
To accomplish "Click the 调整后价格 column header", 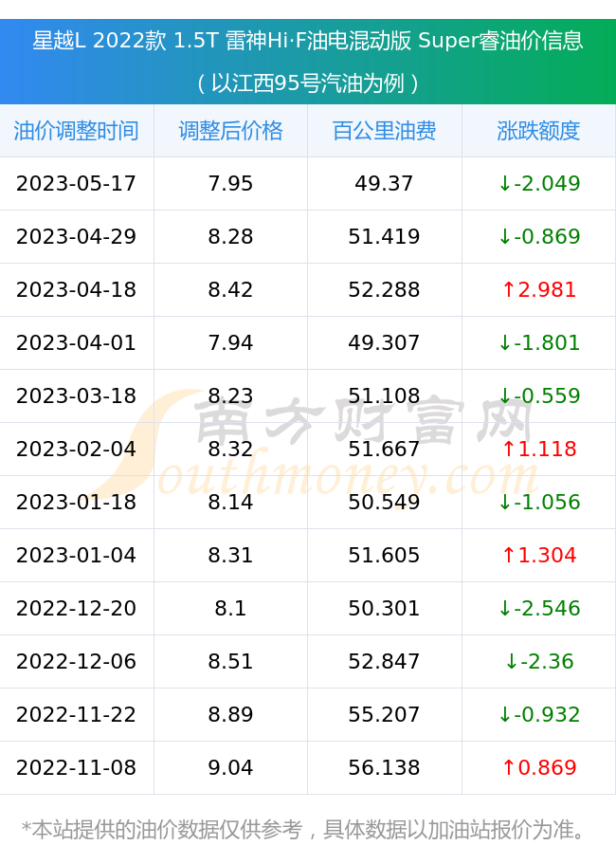I will [x=230, y=131].
